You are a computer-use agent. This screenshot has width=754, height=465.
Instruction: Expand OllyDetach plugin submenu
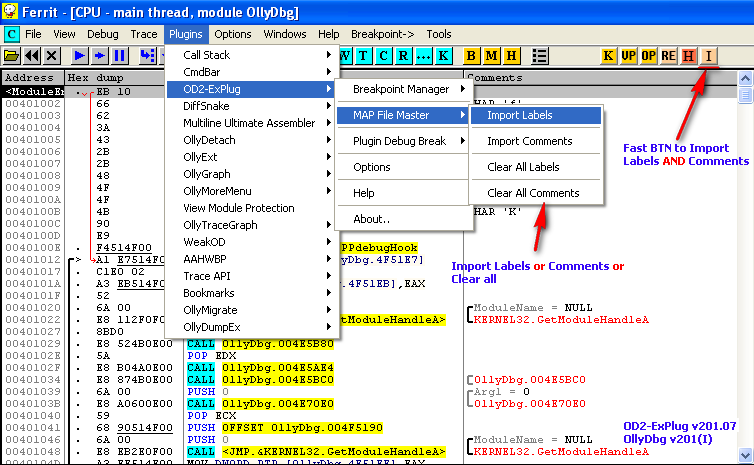[x=251, y=140]
